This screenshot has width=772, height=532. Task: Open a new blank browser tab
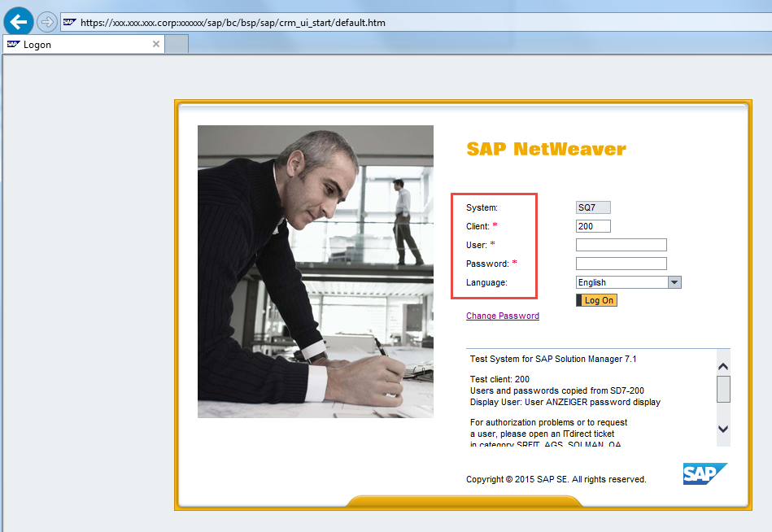click(x=177, y=44)
